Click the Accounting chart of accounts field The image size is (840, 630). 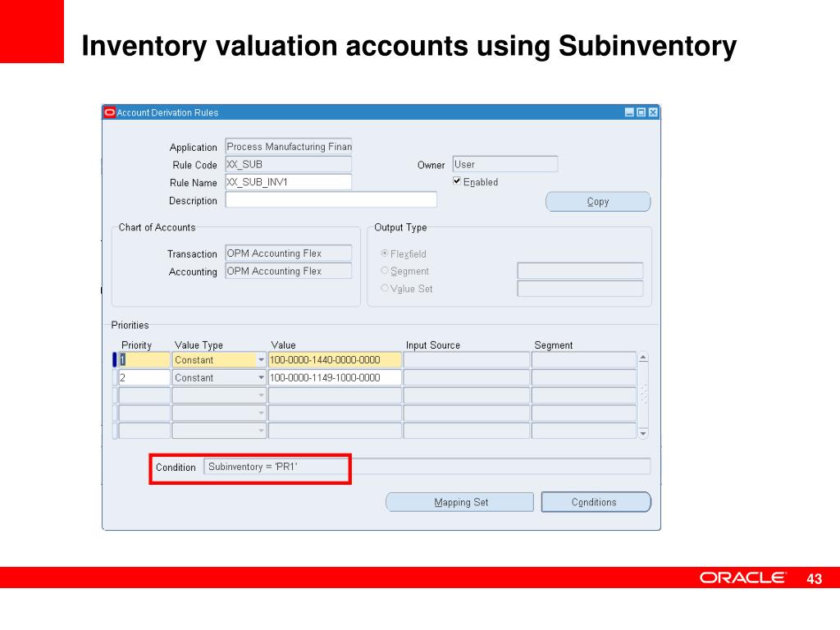(288, 271)
